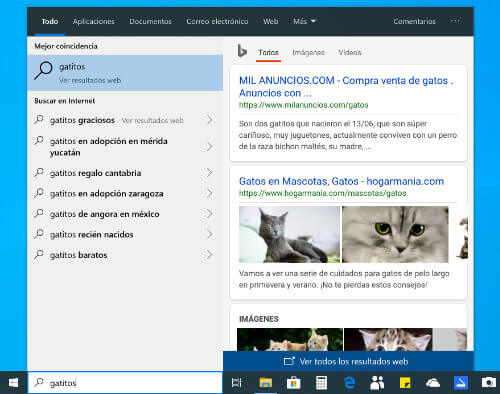Viewport: 500px width, 394px height.
Task: Switch to Correo electrónico tab
Action: point(217,21)
